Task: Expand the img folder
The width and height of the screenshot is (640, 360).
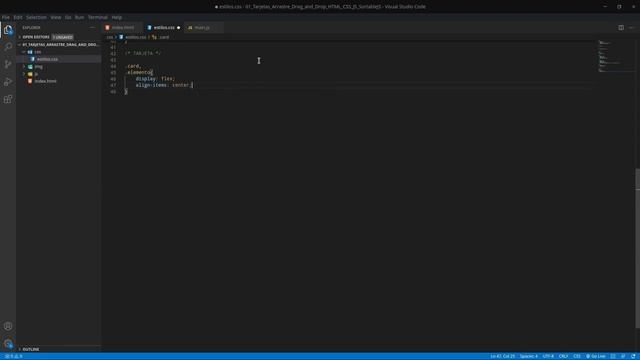Action: [59, 67]
